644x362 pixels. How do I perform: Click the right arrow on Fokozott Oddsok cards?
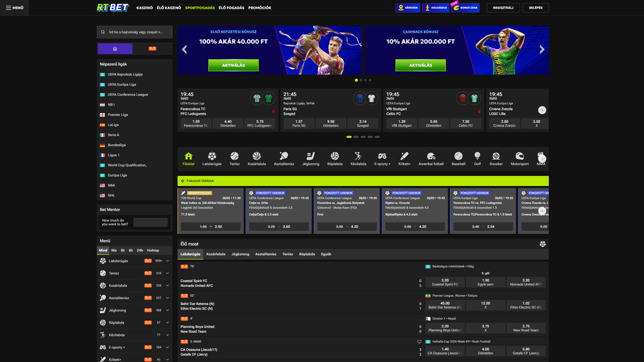tap(543, 211)
